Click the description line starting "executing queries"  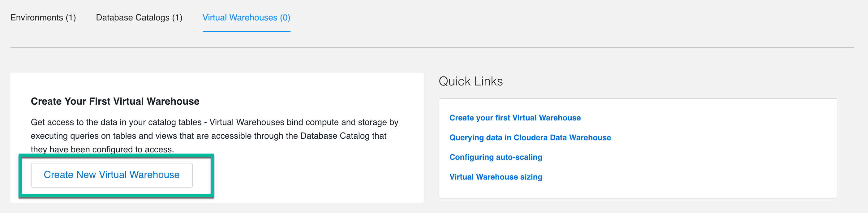point(208,136)
